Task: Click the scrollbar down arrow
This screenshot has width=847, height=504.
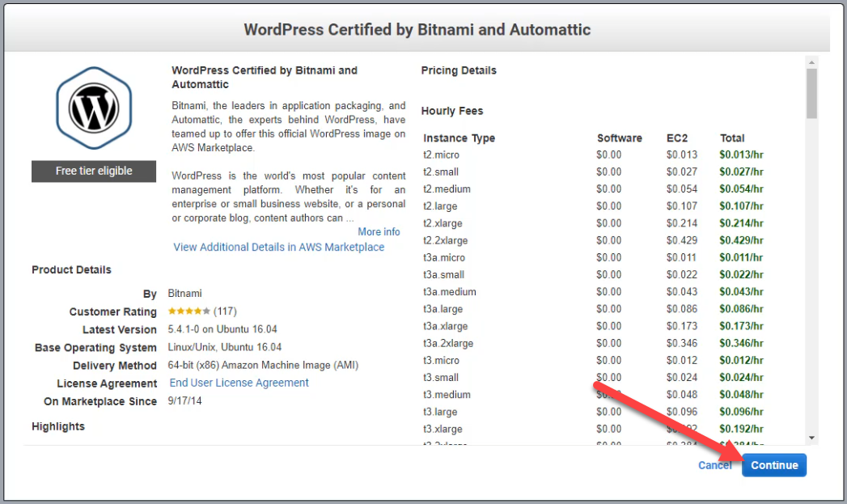Action: (x=811, y=438)
